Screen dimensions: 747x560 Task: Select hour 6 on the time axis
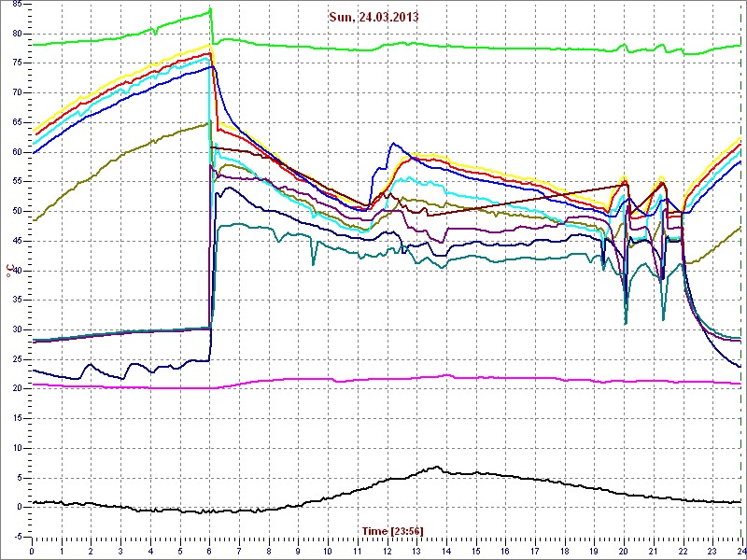point(209,550)
